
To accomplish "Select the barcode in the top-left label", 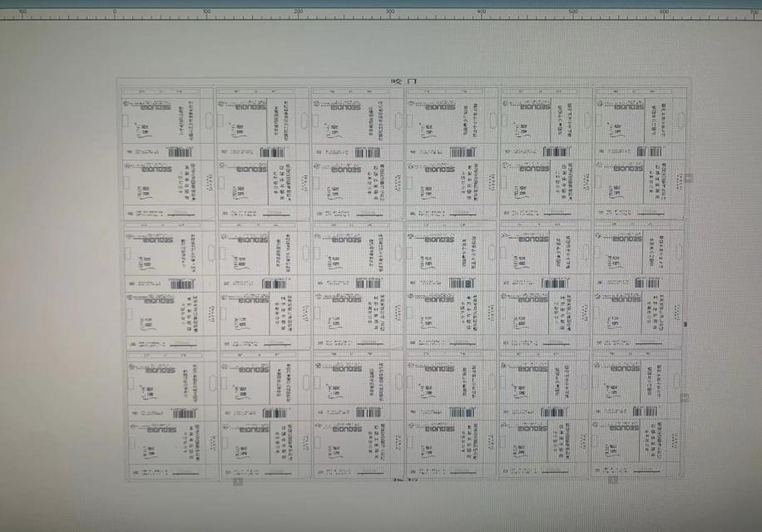I will click(181, 152).
